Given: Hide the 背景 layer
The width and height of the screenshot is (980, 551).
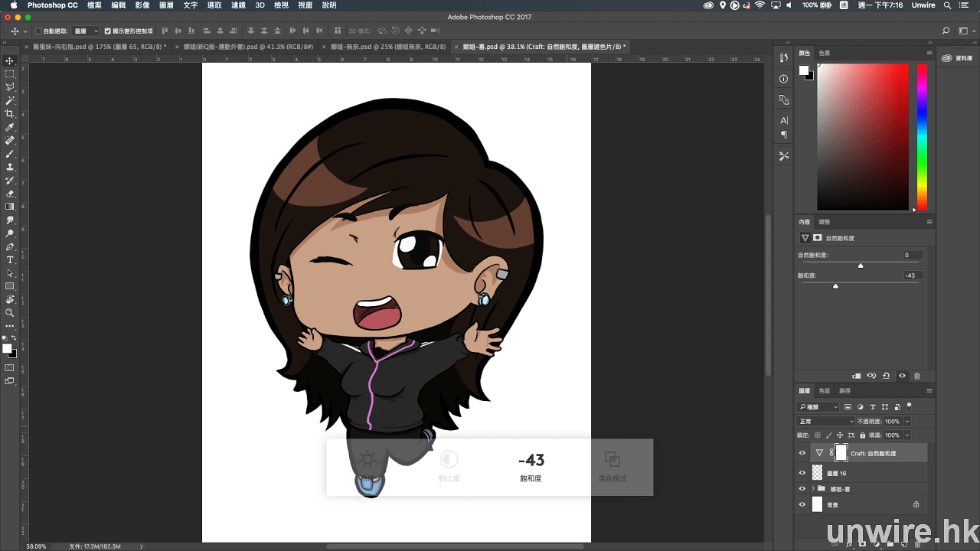Looking at the screenshot, I should pos(802,504).
